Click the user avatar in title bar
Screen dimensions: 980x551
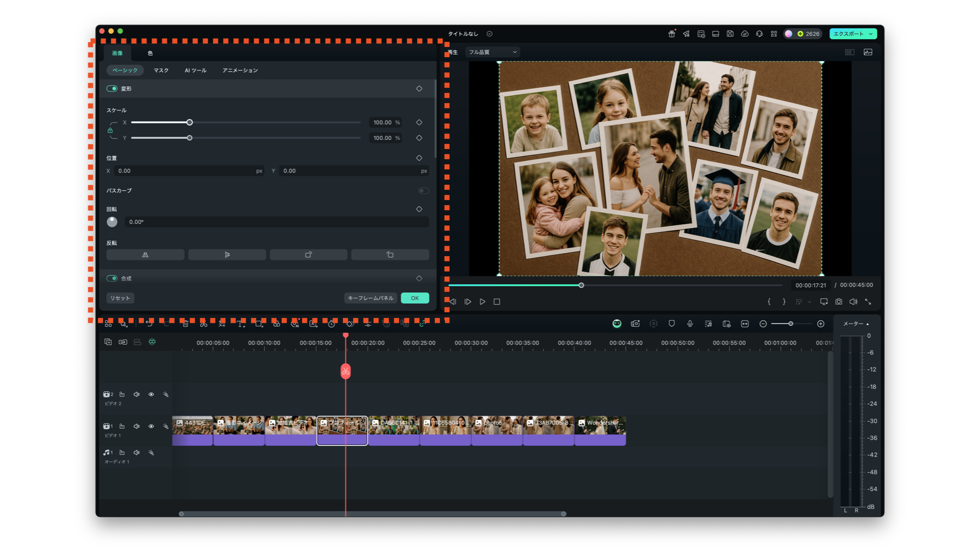coord(789,34)
